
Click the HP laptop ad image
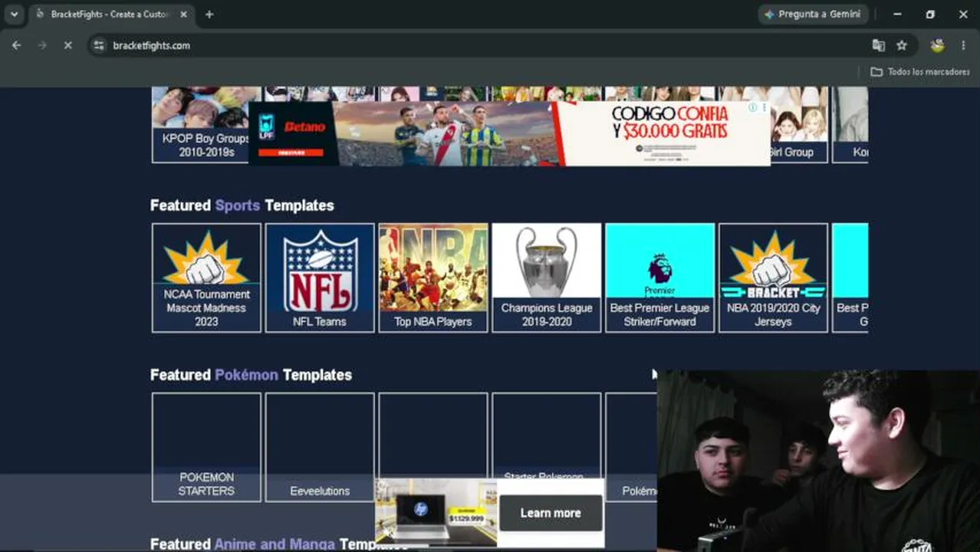click(x=436, y=512)
